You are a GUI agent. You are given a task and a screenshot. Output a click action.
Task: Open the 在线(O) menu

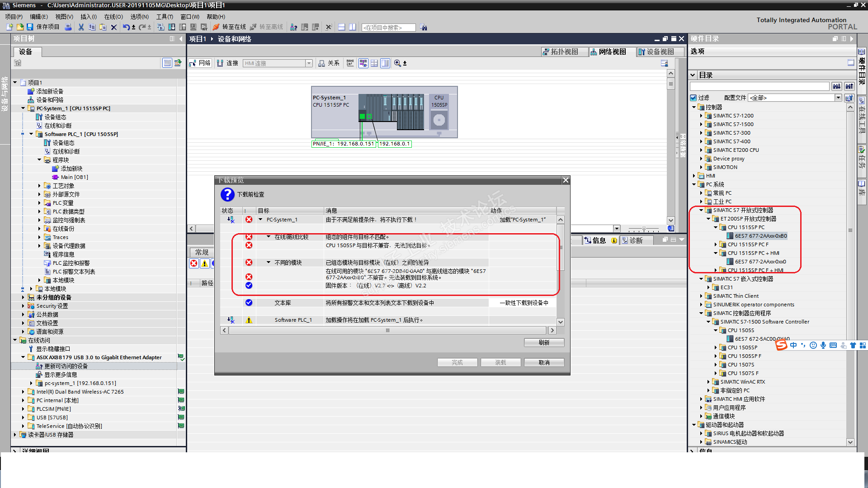click(113, 17)
